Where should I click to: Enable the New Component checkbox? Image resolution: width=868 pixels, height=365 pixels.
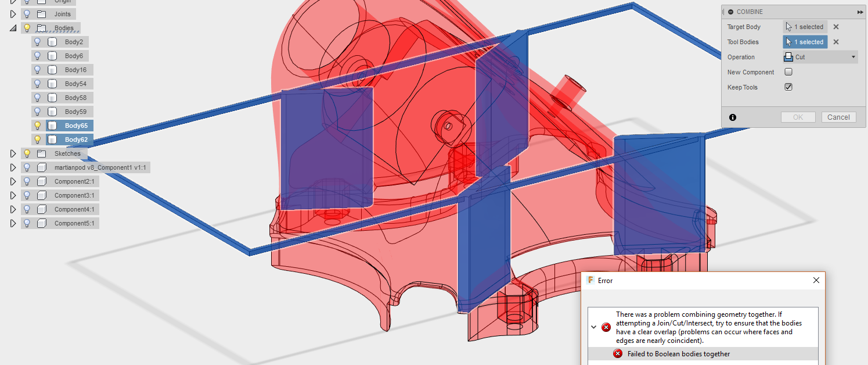788,71
